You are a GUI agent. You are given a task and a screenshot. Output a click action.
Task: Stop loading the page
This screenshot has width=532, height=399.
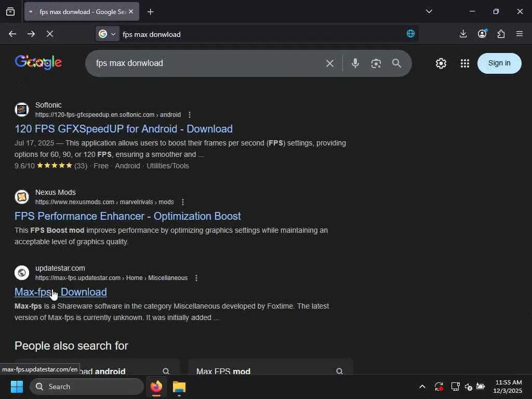point(49,34)
